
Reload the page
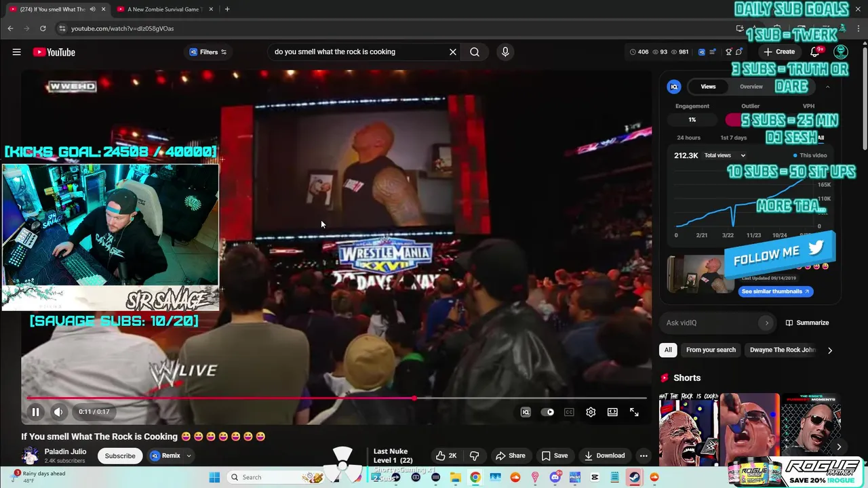pyautogui.click(x=43, y=28)
